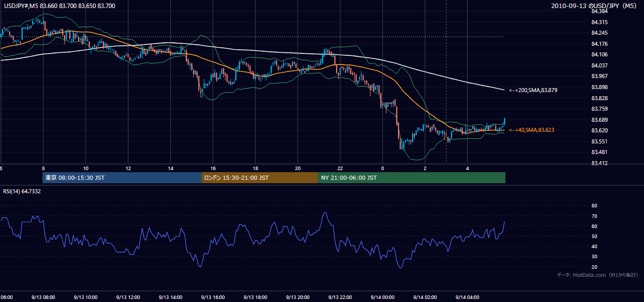Click the 9/13 18:00 bottom time label
Image resolution: width=644 pixels, height=302 pixels.
255,297
